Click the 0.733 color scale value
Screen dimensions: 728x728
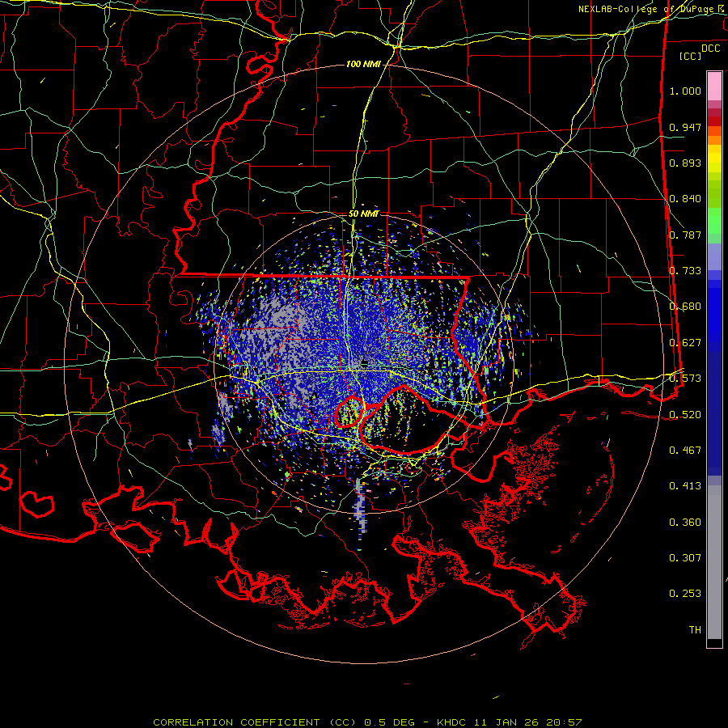(x=685, y=271)
